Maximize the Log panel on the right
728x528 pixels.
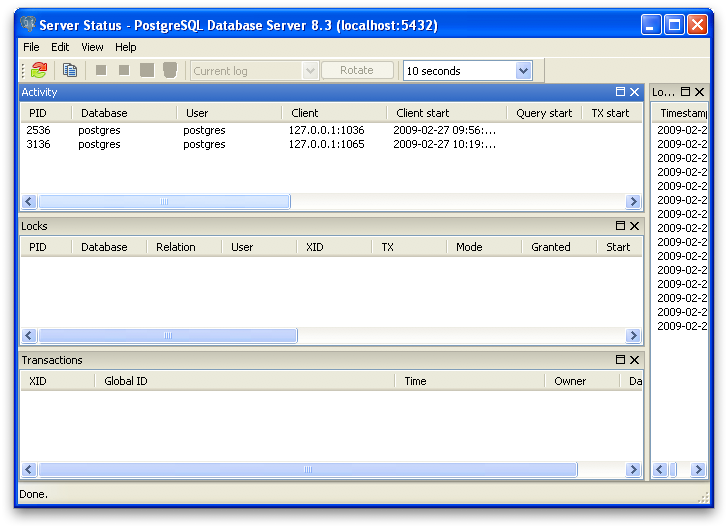click(685, 92)
